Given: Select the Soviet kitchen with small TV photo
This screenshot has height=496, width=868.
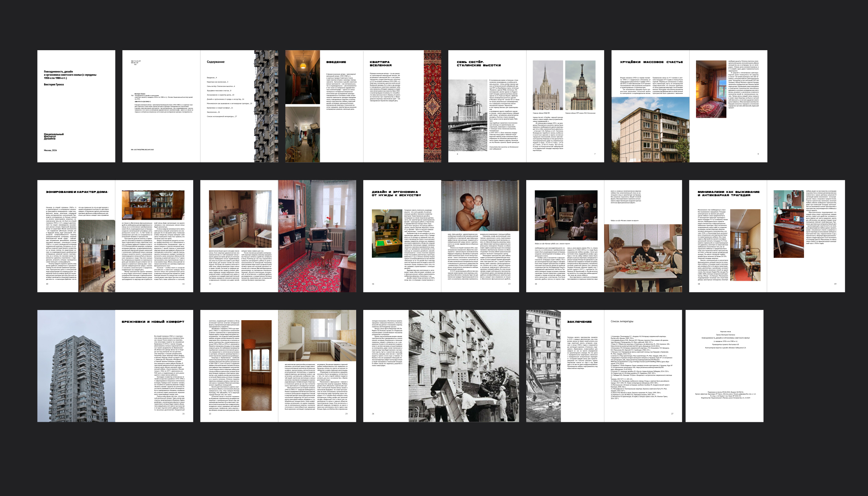Looking at the screenshot, I should pyautogui.click(x=240, y=219).
